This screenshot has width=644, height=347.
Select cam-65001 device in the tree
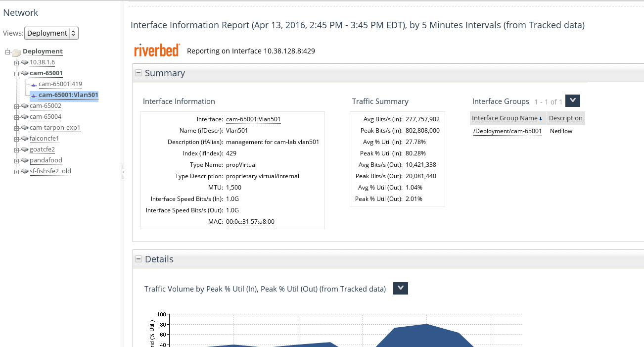[x=46, y=73]
